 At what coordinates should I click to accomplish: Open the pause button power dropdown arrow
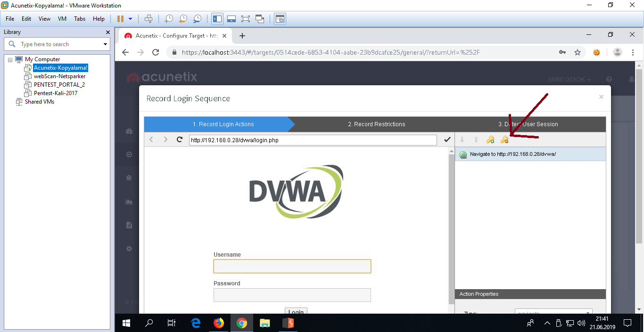pos(131,19)
